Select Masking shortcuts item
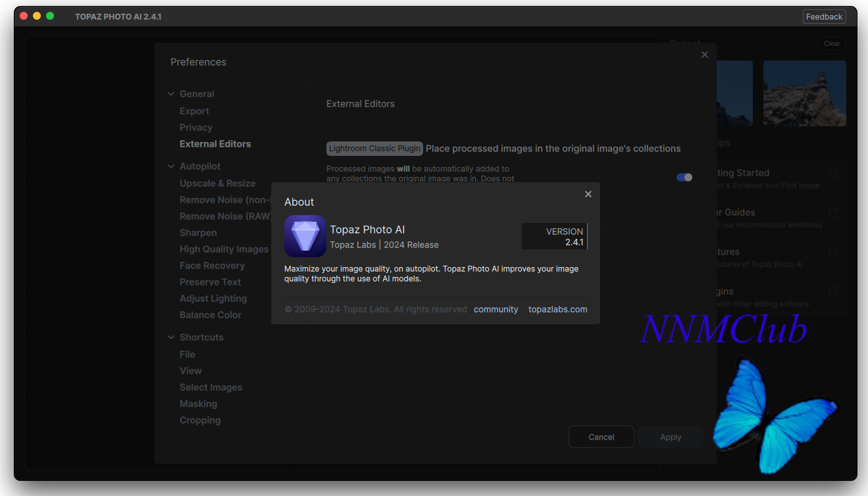Screen dimensions: 868x496 (198, 404)
